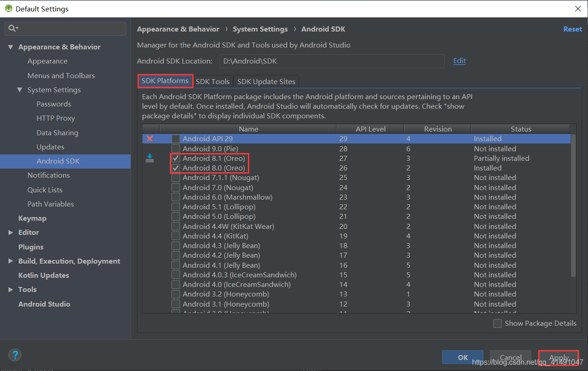Sort by the Status column header

(521, 129)
